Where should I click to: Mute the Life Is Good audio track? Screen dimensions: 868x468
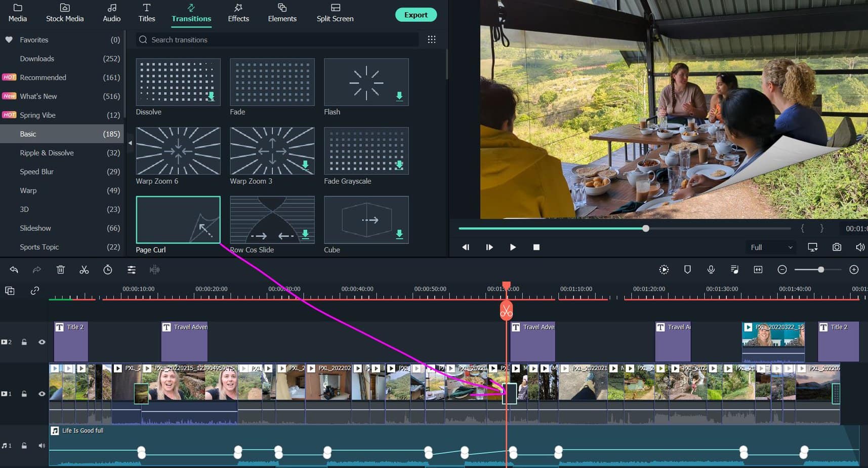[x=42, y=445]
